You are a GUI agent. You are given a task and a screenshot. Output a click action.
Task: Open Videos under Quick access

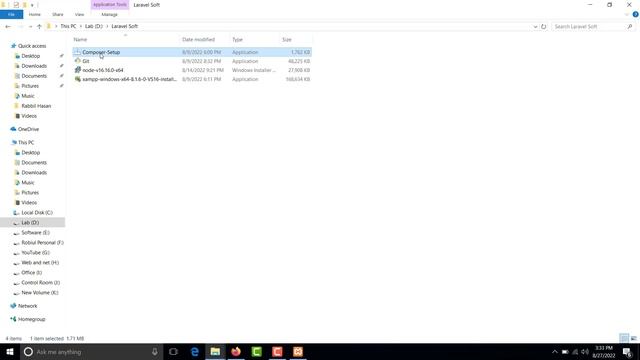29,116
